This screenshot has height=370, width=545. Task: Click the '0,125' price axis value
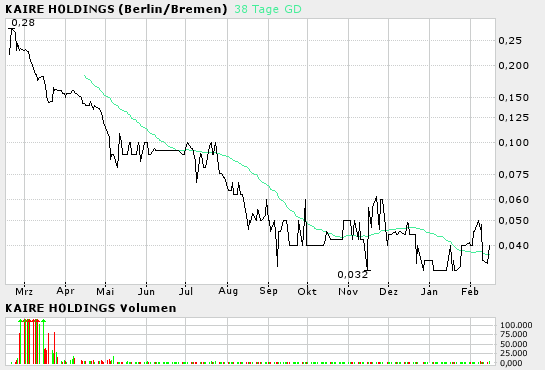(513, 118)
